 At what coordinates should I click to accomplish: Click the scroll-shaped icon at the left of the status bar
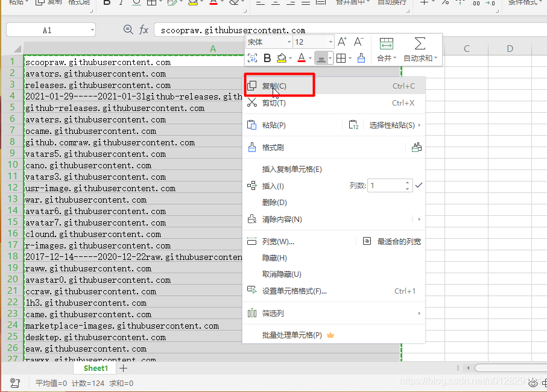coord(15,383)
